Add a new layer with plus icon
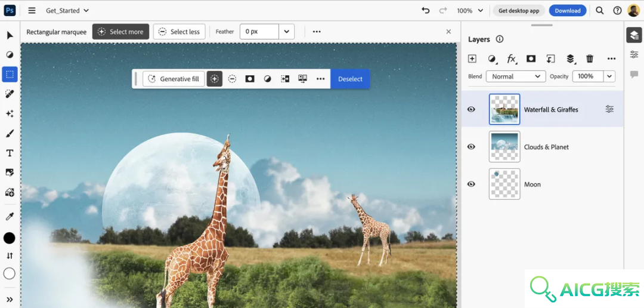 (x=472, y=59)
